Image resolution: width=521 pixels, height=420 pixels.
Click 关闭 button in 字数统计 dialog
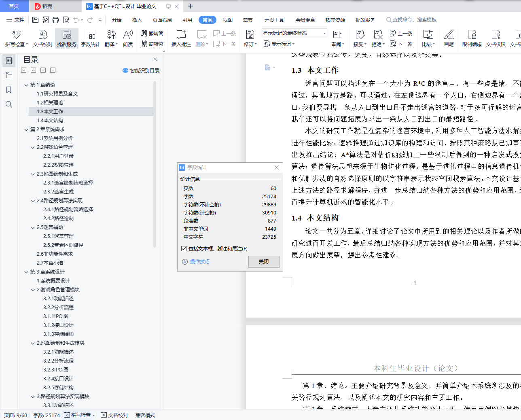(x=264, y=262)
